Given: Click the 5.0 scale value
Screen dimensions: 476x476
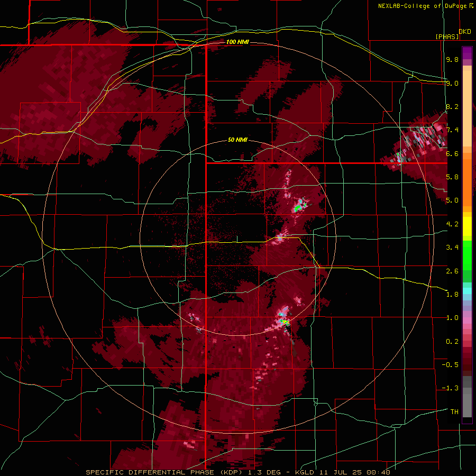Looking at the screenshot, I should point(452,200).
